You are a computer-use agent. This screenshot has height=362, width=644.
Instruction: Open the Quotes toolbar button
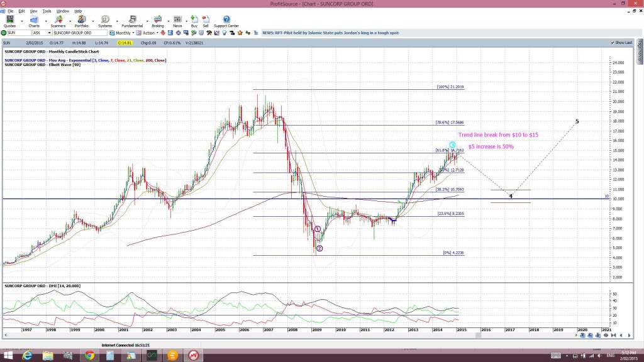tap(9, 21)
